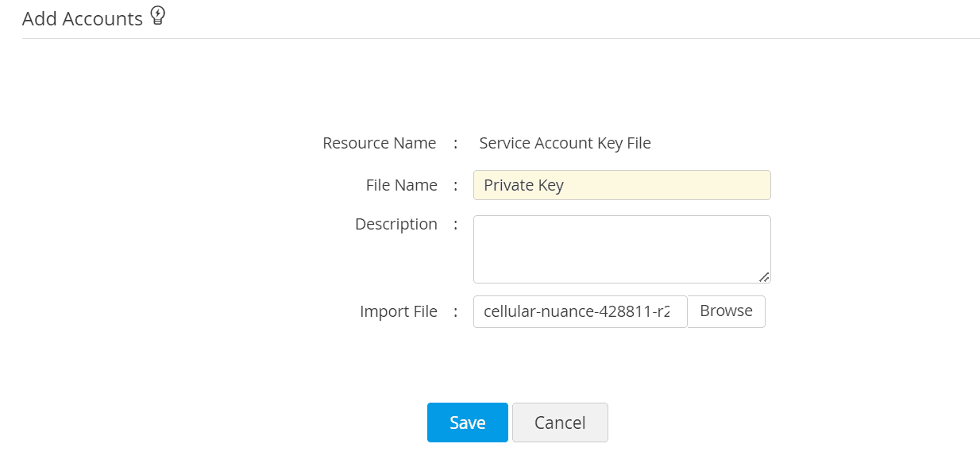Focus the empty Description text area
The width and height of the screenshot is (980, 463).
(x=621, y=249)
